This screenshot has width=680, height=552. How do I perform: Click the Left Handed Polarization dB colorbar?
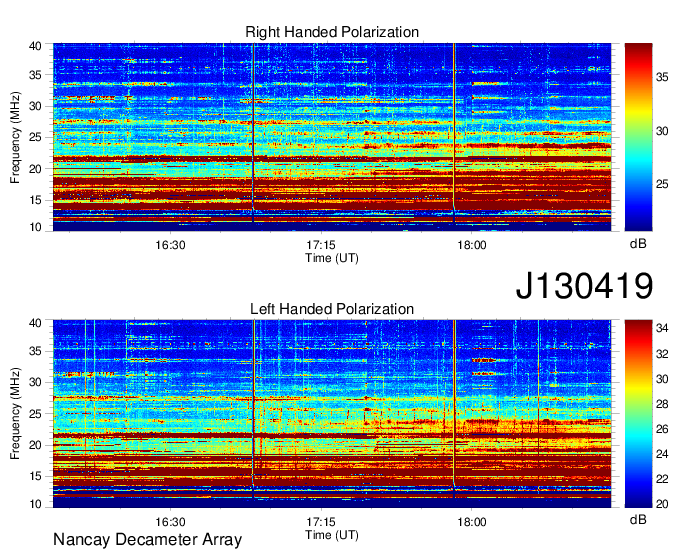[x=638, y=414]
